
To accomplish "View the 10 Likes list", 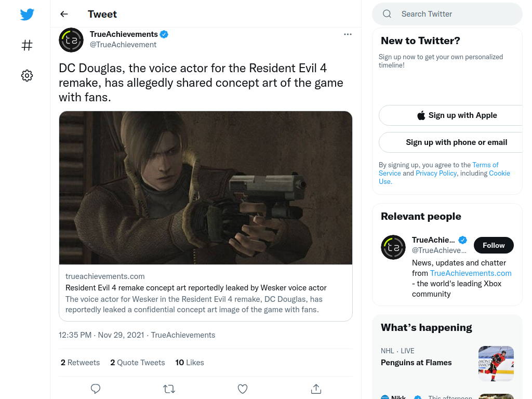I will coord(189,362).
